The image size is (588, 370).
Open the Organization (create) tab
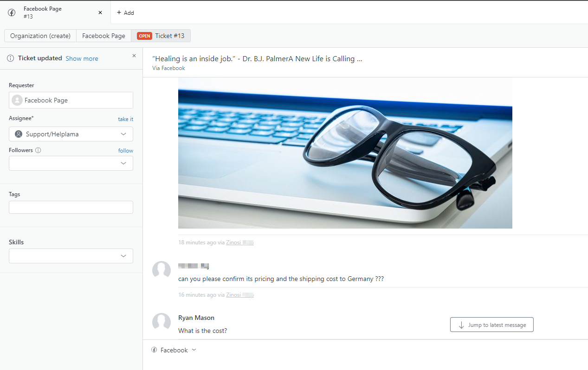[40, 36]
